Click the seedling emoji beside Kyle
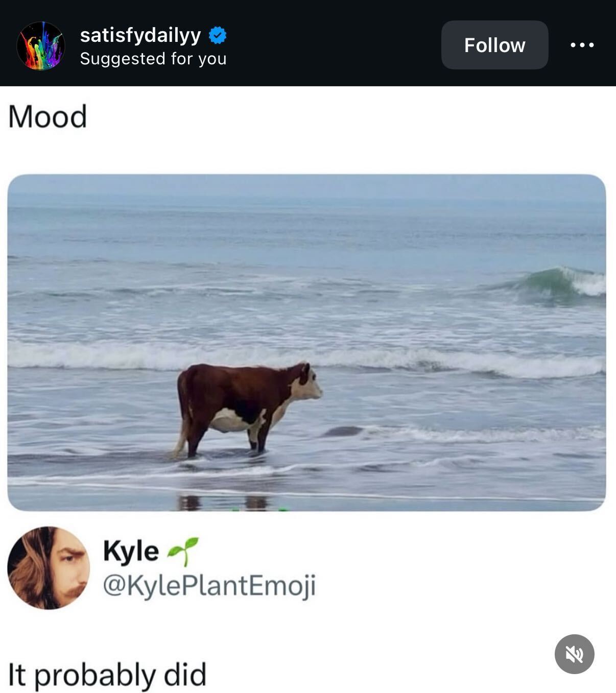The image size is (616, 693). tap(183, 551)
